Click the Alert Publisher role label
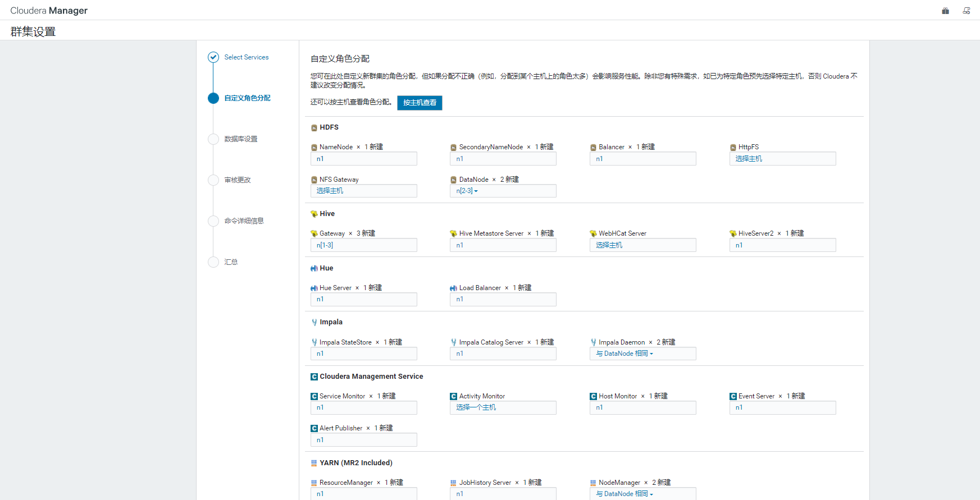Image resolution: width=980 pixels, height=500 pixels. tap(341, 428)
